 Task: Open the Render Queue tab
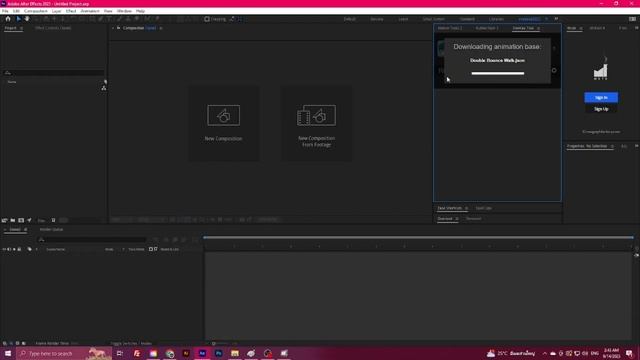click(51, 229)
